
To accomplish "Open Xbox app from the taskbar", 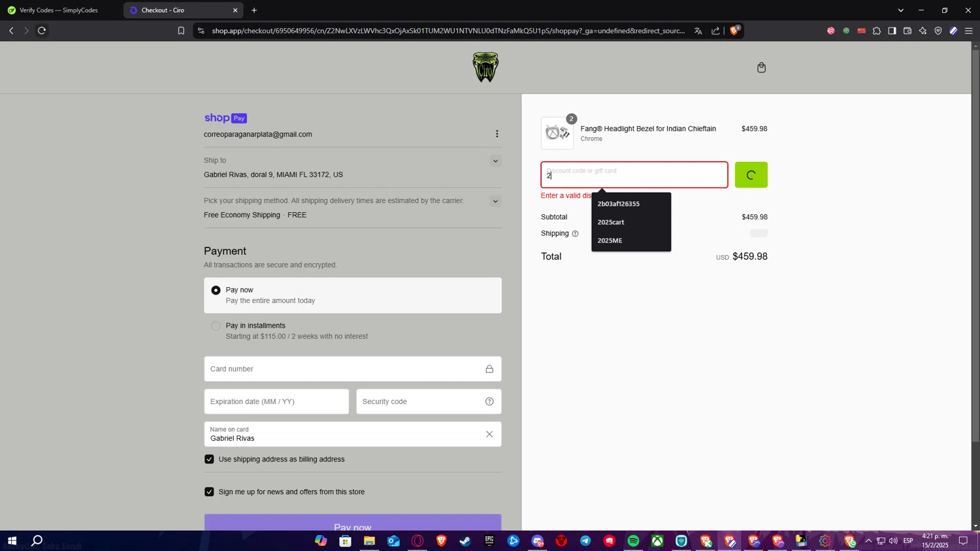I will pyautogui.click(x=657, y=541).
